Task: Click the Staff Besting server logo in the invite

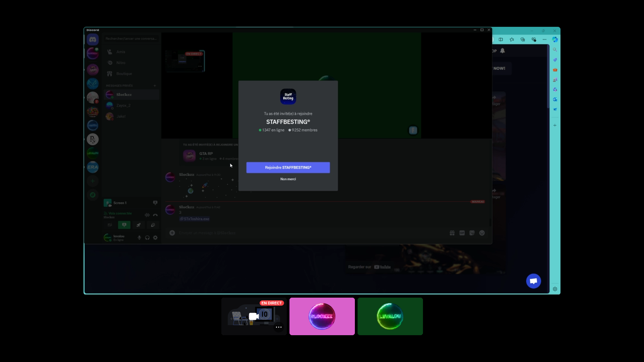Action: [x=288, y=97]
